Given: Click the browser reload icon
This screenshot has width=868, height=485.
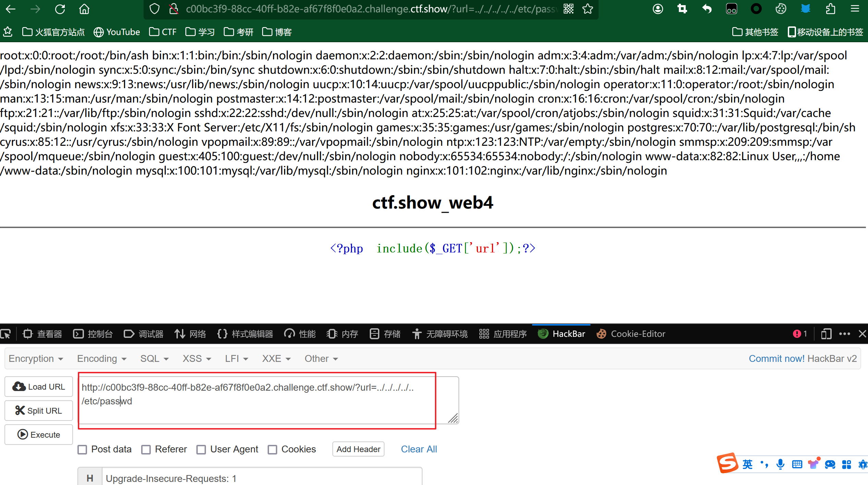Looking at the screenshot, I should (60, 9).
